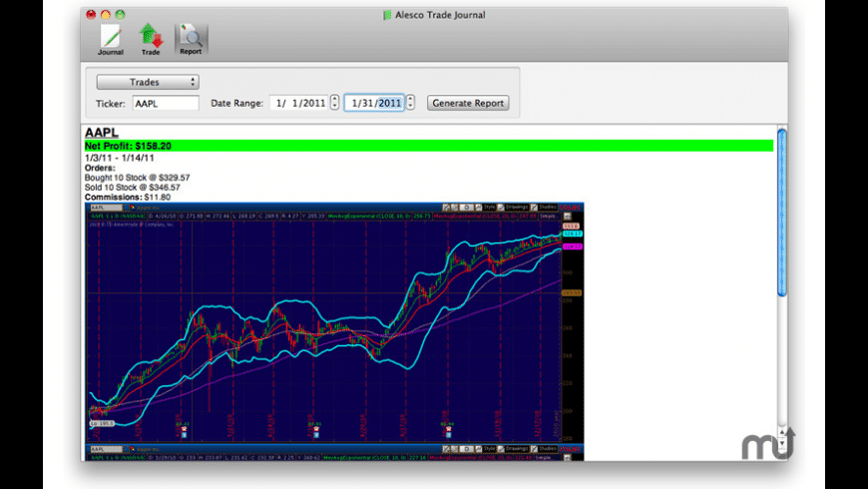Open the Journal toolbar view
Screen dimensions: 868x489
[x=110, y=40]
